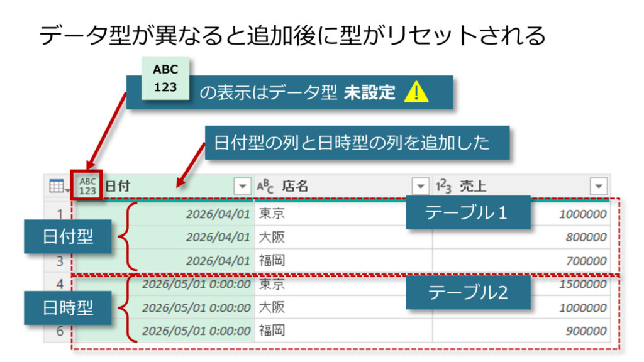Click the yellow warning triangle icon
This screenshot has width=644, height=362.
[416, 93]
